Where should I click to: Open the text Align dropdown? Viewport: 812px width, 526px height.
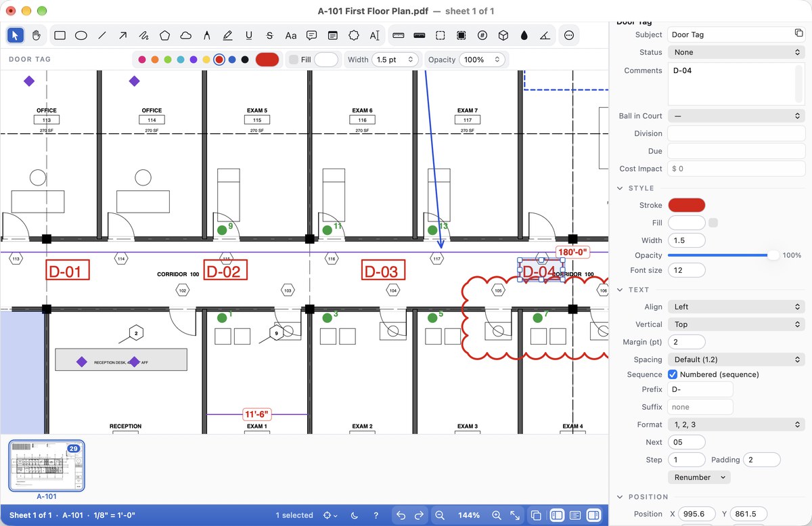[x=736, y=307]
